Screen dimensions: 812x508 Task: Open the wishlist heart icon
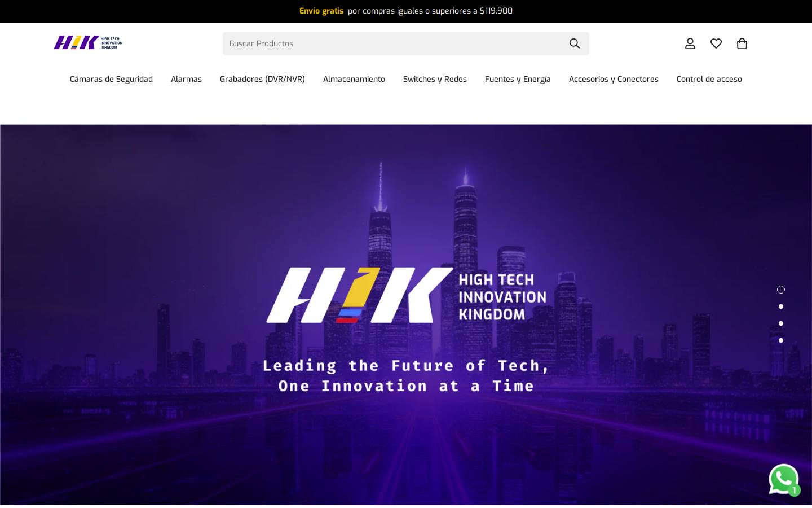716,43
